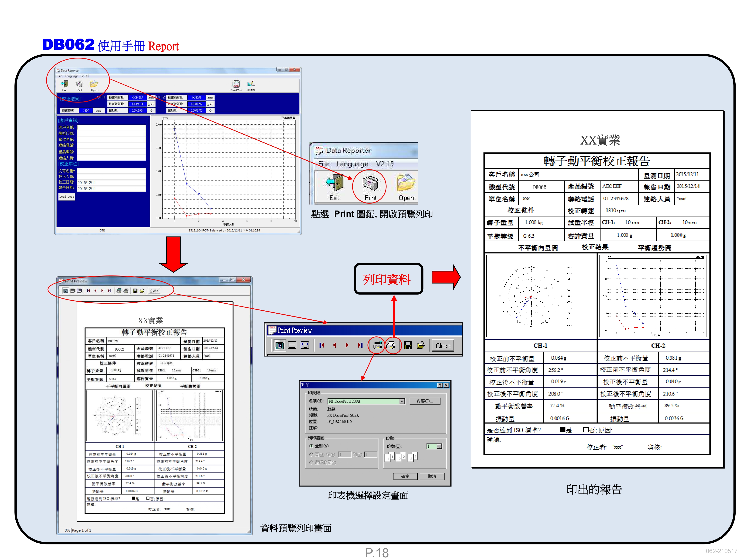This screenshot has width=747, height=560.
Task: Click 到(T) page-to field in print dialog
Action: (370, 455)
